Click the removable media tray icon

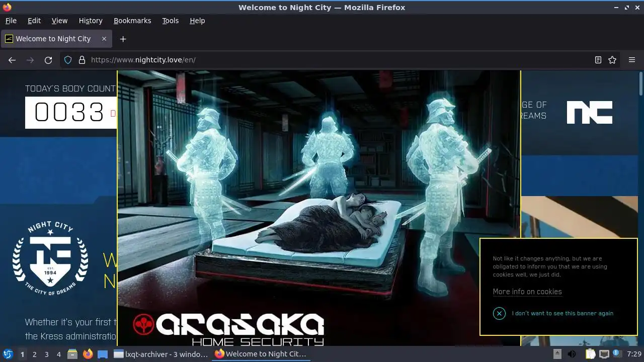[557, 354]
